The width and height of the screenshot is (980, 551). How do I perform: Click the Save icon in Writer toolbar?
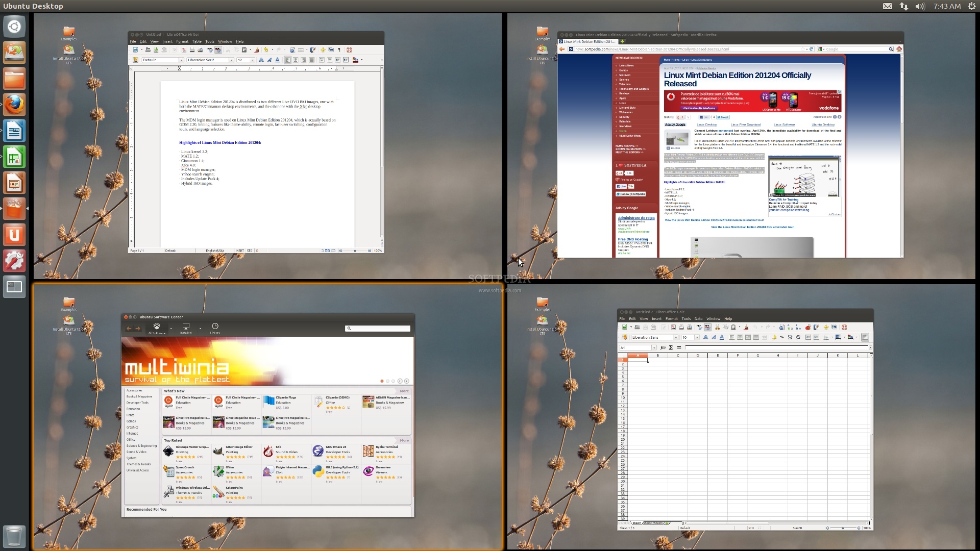156,50
